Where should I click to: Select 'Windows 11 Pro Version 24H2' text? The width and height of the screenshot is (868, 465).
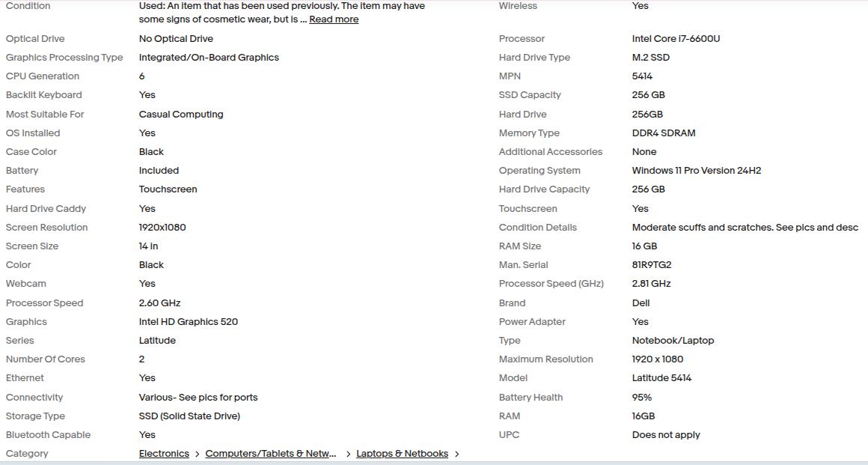click(697, 171)
